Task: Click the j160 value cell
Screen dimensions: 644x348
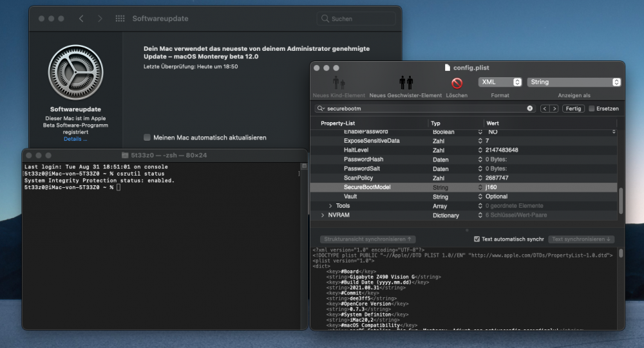Action: (491, 187)
